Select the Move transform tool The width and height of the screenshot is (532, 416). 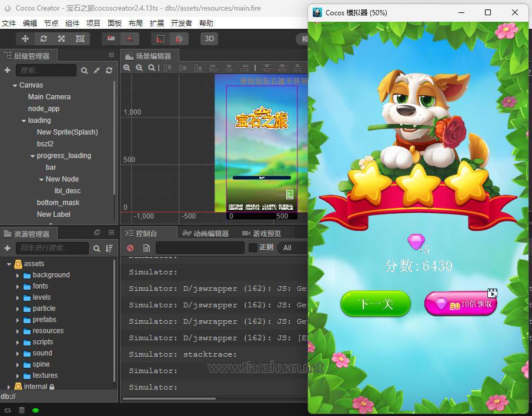pyautogui.click(x=24, y=38)
